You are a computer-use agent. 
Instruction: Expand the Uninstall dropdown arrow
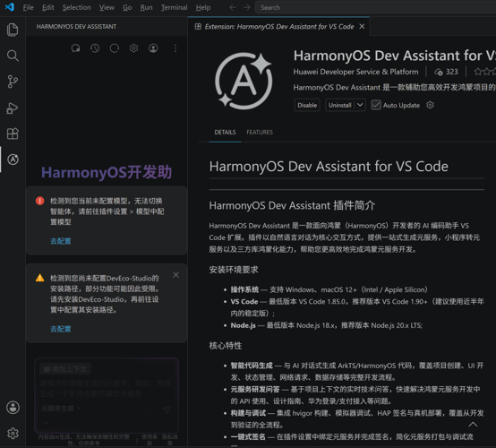pyautogui.click(x=360, y=105)
